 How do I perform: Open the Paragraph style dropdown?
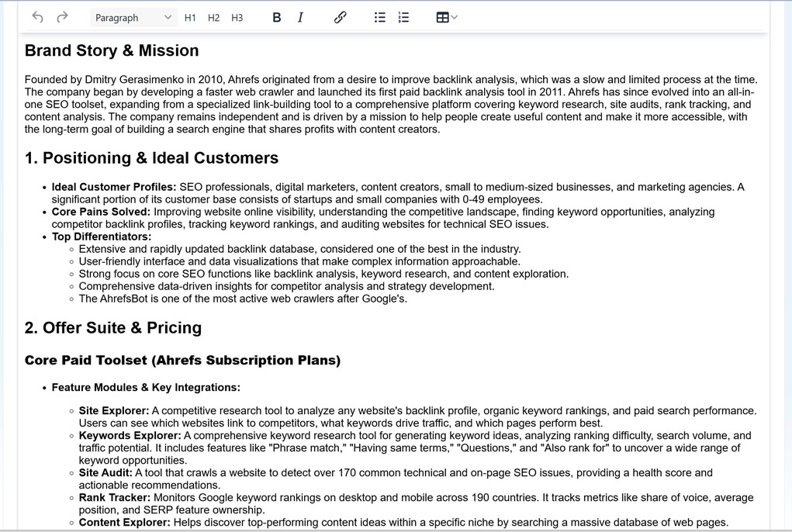pyautogui.click(x=133, y=18)
